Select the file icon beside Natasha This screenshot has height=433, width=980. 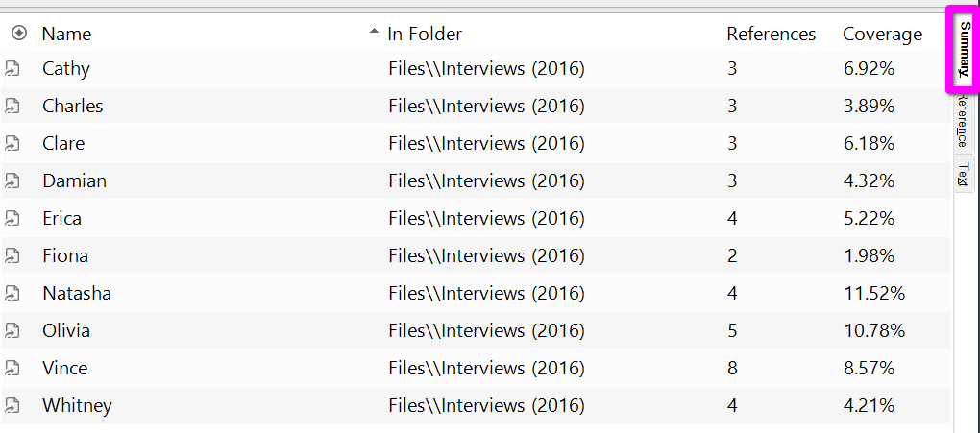point(12,294)
